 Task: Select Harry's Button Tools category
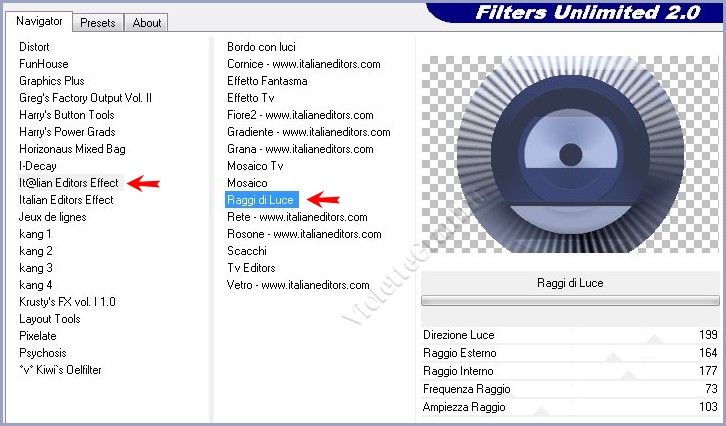pyautogui.click(x=66, y=115)
